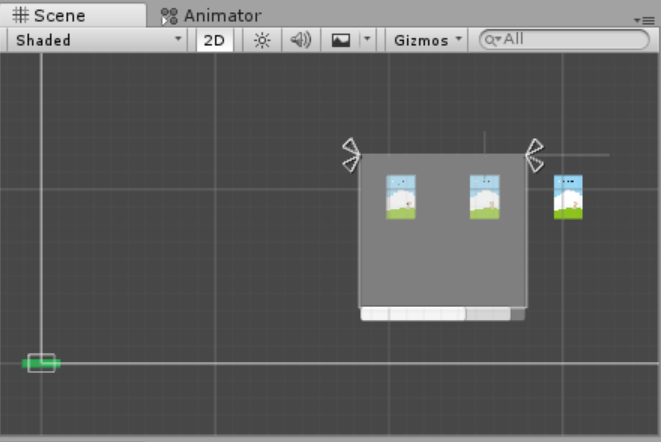Toggle the 2D view mode button
This screenshot has width=661, height=442.
click(214, 40)
